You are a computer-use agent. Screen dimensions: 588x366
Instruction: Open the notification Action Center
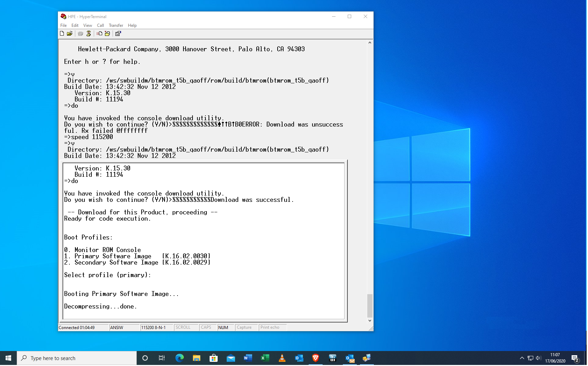575,358
